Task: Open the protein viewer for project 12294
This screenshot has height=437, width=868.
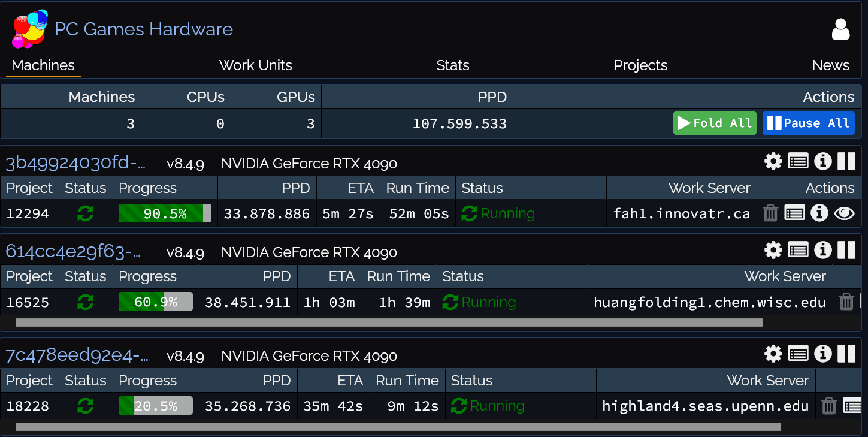Action: (x=844, y=213)
